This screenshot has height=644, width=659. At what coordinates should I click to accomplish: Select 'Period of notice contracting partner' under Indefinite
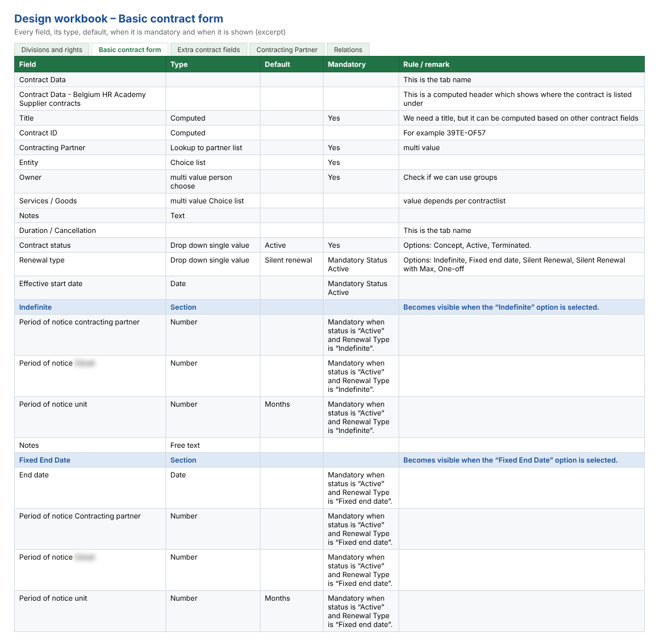pyautogui.click(x=90, y=335)
